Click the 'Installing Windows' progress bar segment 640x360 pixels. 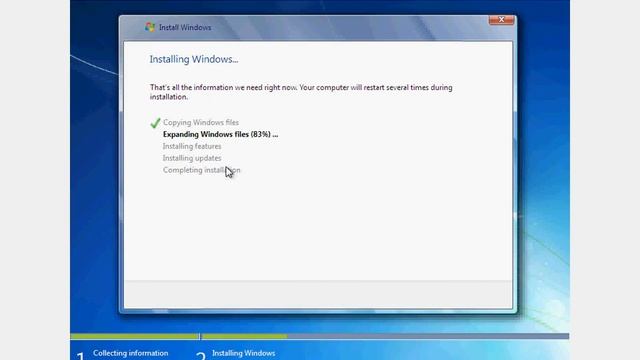point(385,336)
